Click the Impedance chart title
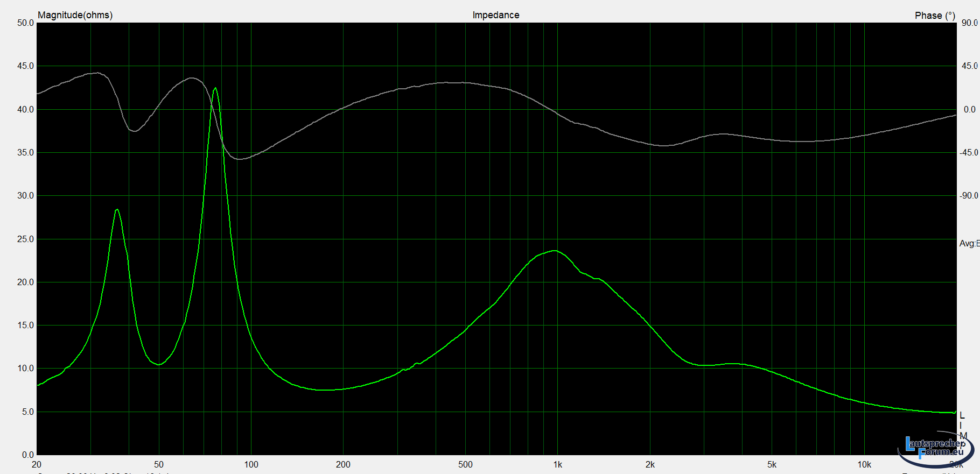980x474 pixels. click(495, 15)
